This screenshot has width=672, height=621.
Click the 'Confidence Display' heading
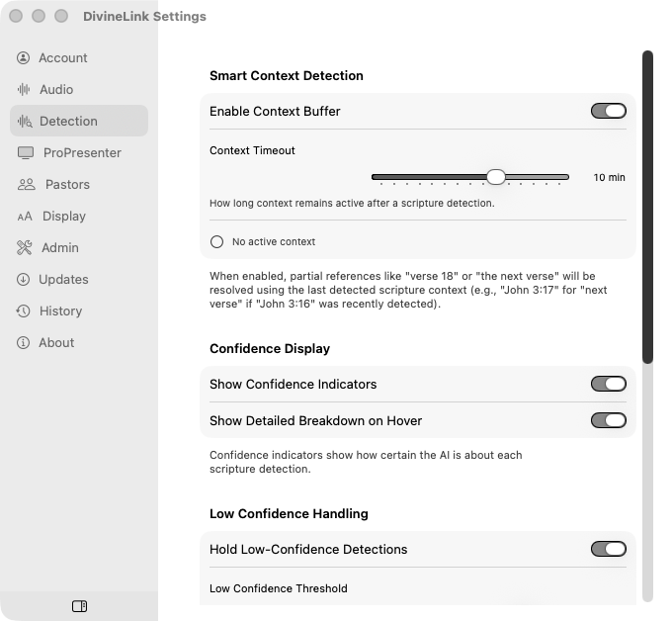point(270,348)
